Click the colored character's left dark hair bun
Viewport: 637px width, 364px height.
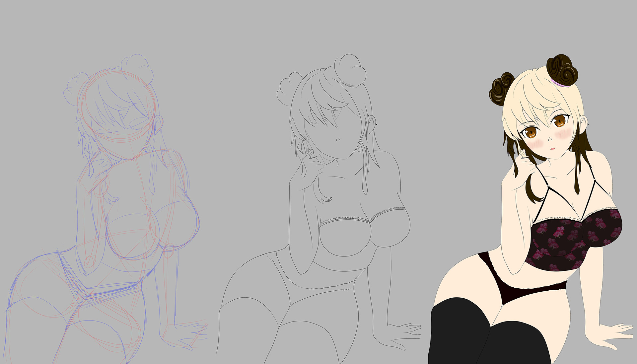tap(501, 89)
